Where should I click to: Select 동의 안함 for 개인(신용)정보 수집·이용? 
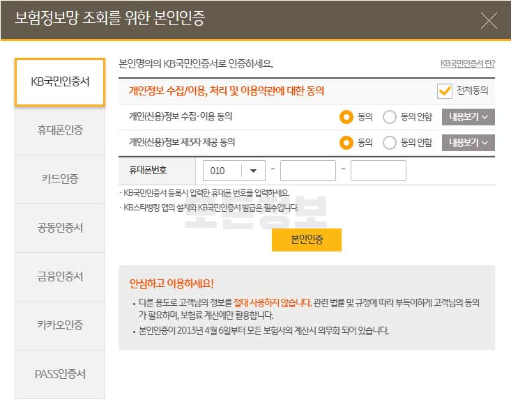pos(390,117)
